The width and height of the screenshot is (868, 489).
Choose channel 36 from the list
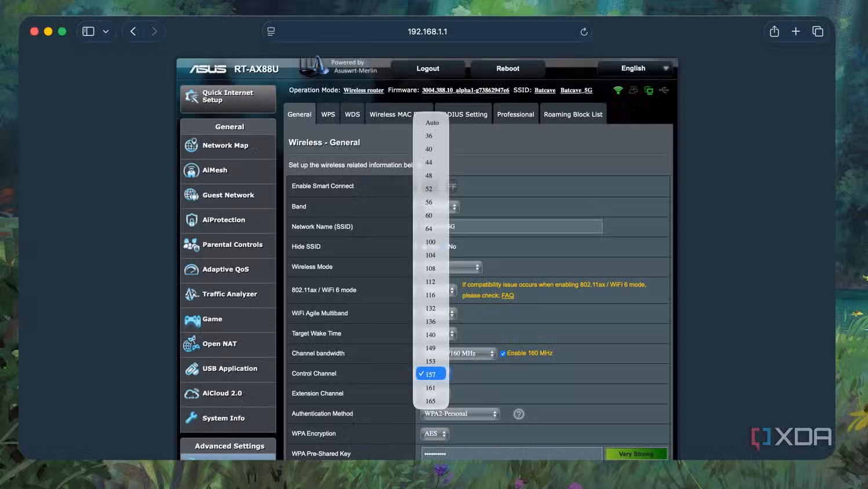pos(431,136)
